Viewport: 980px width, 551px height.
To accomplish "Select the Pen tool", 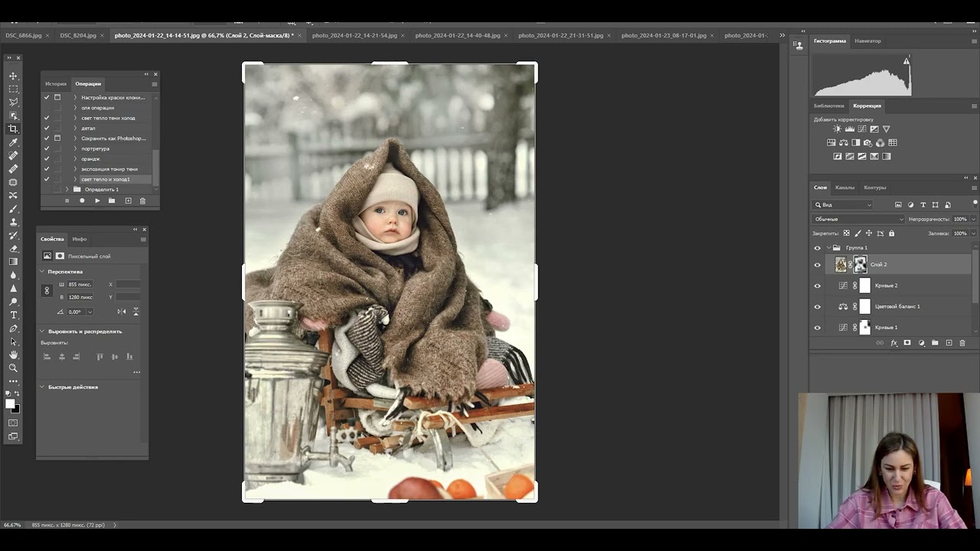I will tap(13, 328).
